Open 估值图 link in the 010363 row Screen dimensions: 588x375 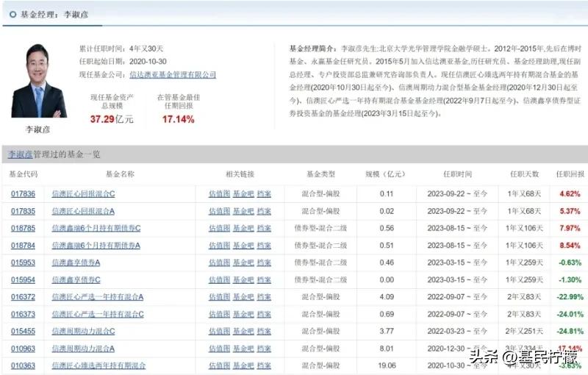pyautogui.click(x=219, y=365)
